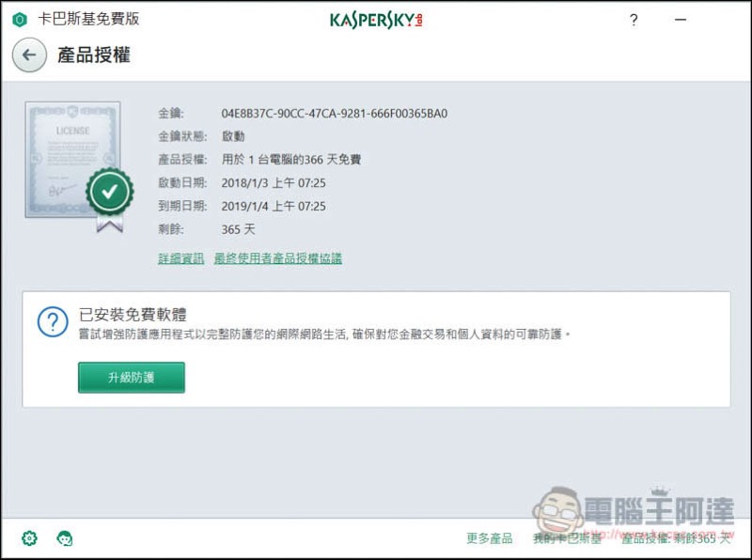Click the 升級防護 upgrade button
The image size is (752, 560).
click(132, 378)
